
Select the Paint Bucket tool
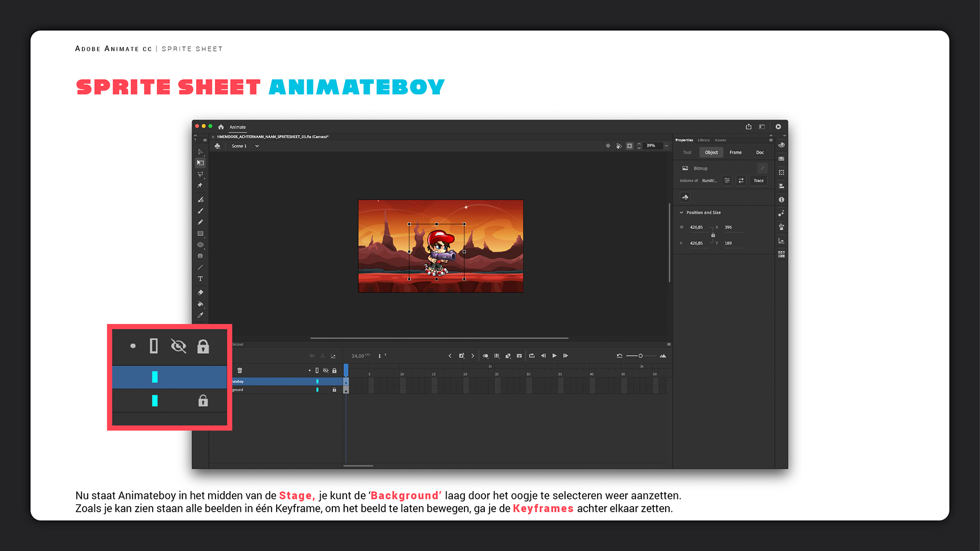point(201,304)
